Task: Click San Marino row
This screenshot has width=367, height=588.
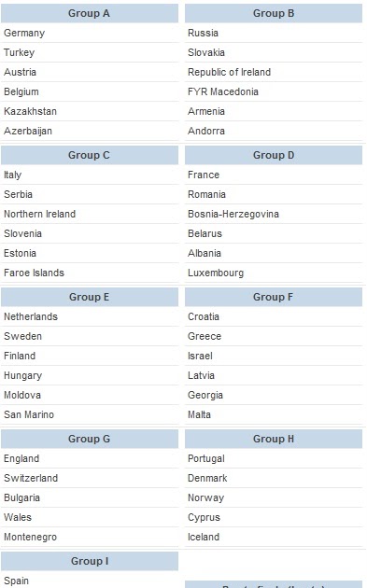Action: point(90,414)
